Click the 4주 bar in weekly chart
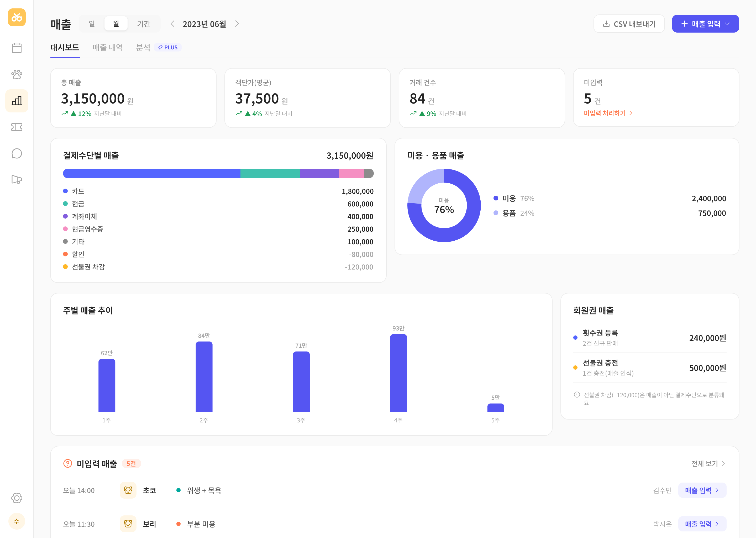 point(398,373)
